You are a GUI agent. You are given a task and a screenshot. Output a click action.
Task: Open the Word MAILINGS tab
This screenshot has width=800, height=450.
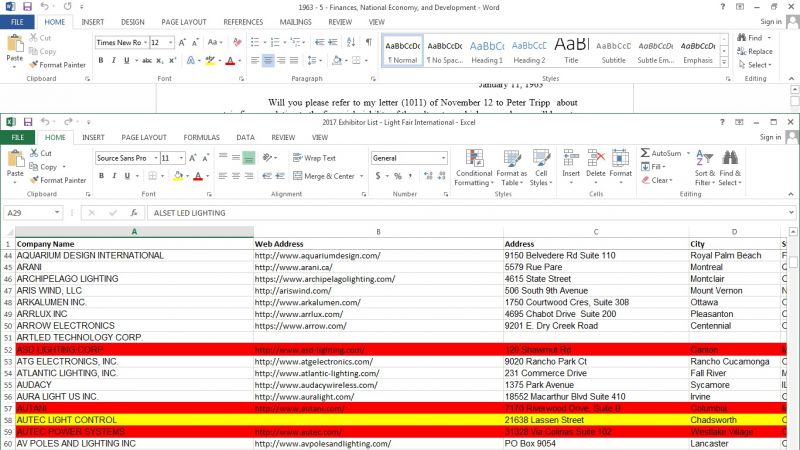(295, 22)
